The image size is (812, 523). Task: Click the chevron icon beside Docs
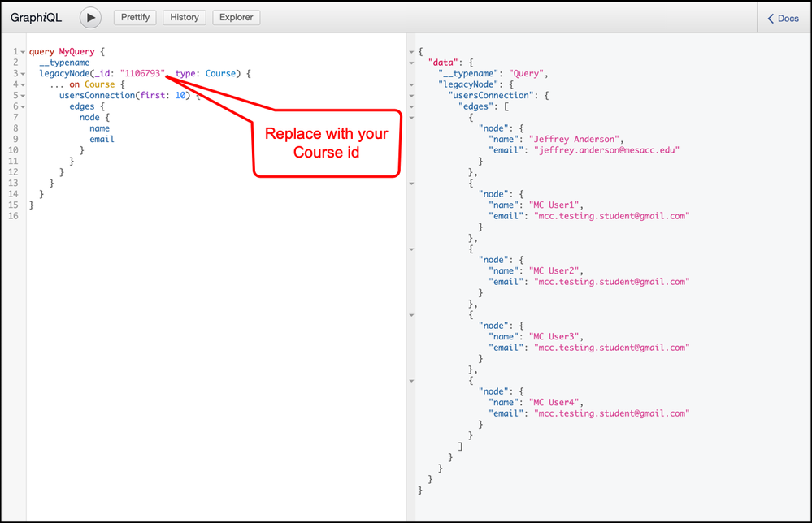point(769,18)
